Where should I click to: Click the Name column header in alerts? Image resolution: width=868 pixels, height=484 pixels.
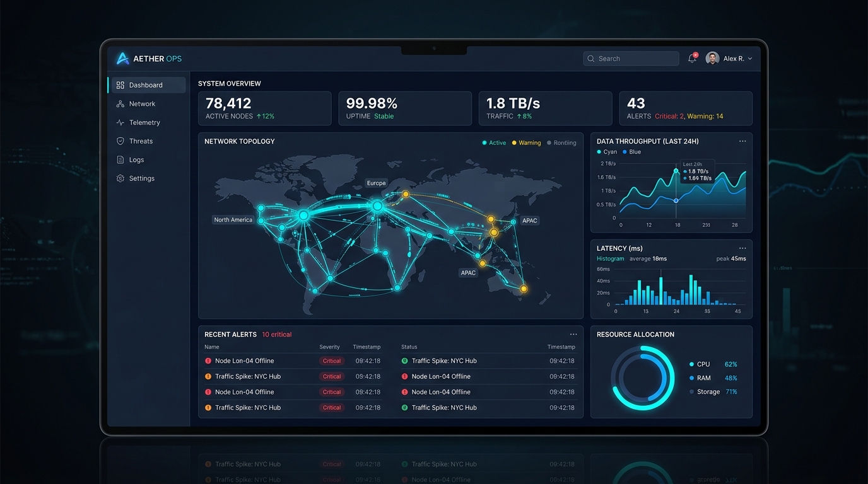coord(212,347)
